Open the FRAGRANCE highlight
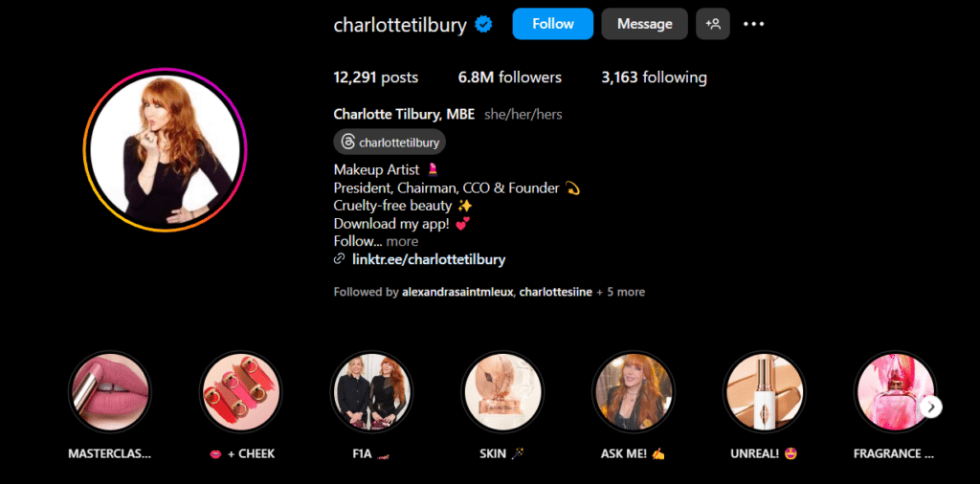980x484 pixels. coord(895,391)
